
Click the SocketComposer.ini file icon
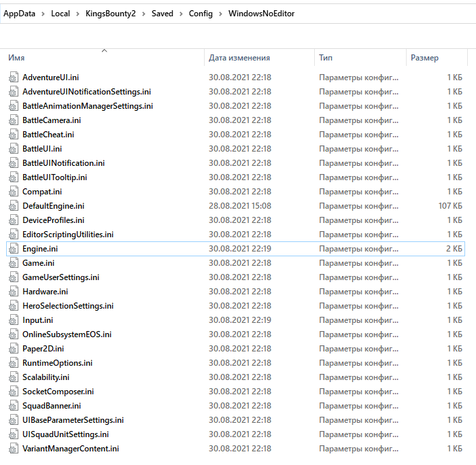[13, 392]
